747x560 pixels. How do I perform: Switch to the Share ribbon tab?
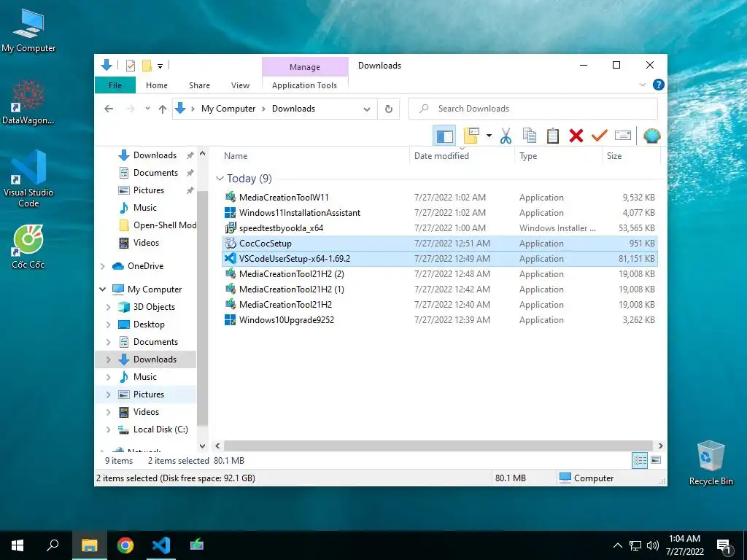199,85
